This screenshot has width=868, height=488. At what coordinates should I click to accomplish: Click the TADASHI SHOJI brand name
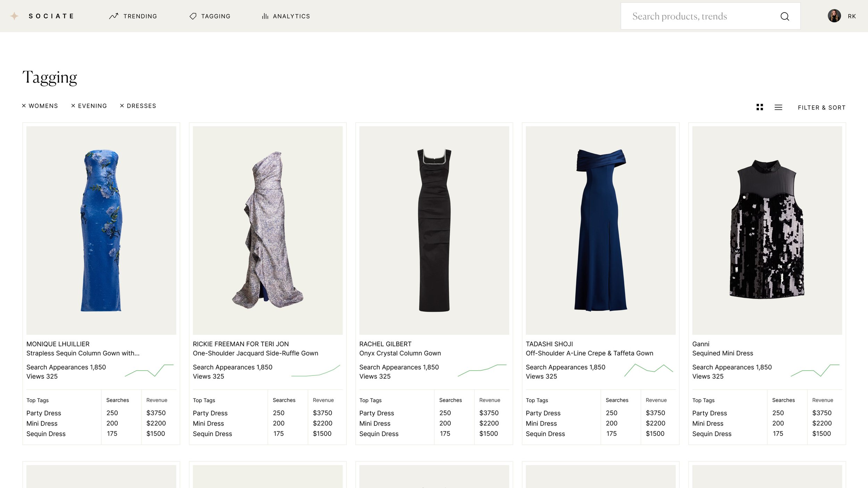pyautogui.click(x=549, y=344)
